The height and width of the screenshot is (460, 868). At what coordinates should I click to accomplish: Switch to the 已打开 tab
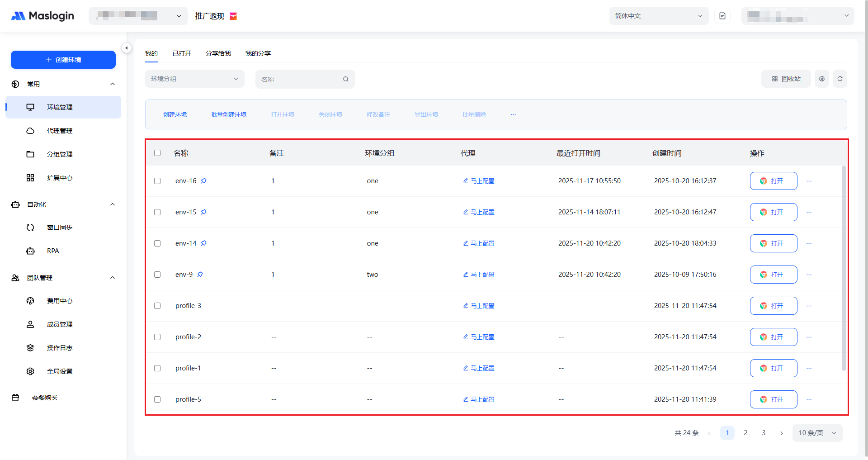(182, 53)
